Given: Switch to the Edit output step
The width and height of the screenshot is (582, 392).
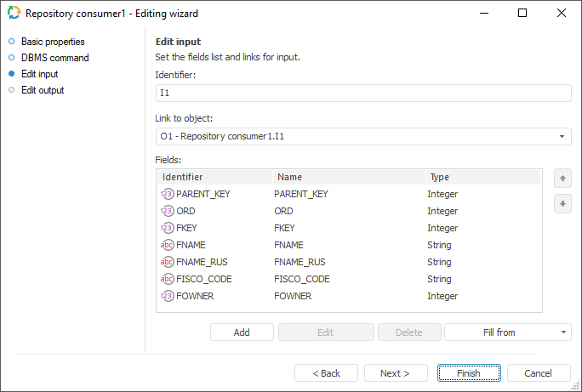Looking at the screenshot, I should coord(43,90).
